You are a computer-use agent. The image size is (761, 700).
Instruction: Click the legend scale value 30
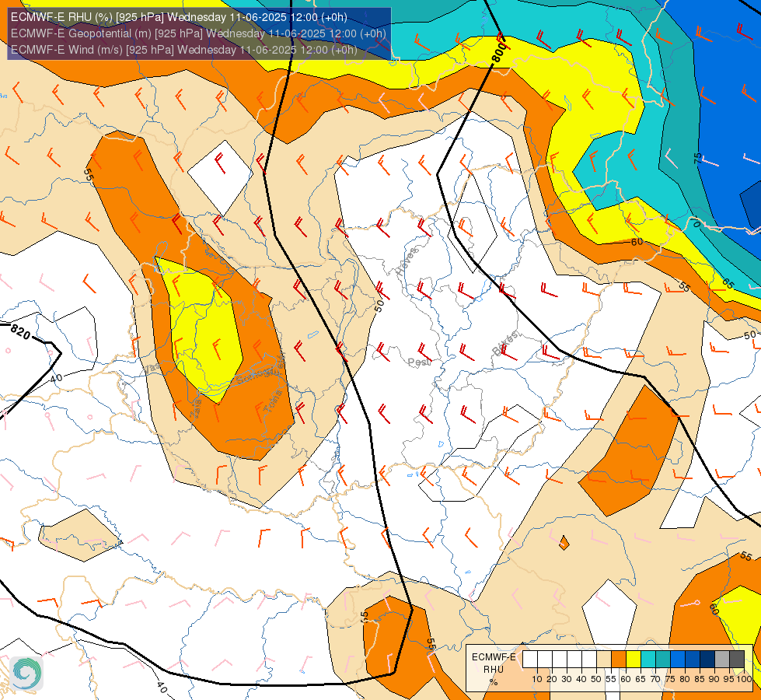[567, 679]
